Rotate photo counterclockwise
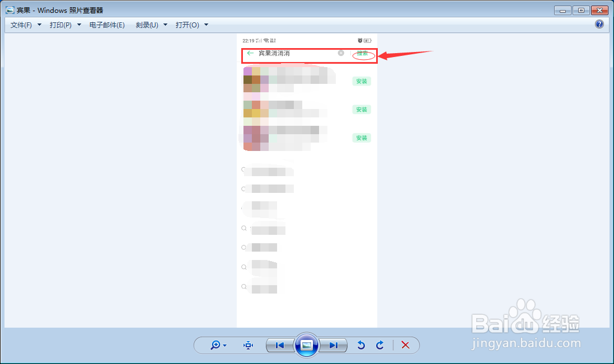Screen dimensions: 614x364 pyautogui.click(x=361, y=345)
